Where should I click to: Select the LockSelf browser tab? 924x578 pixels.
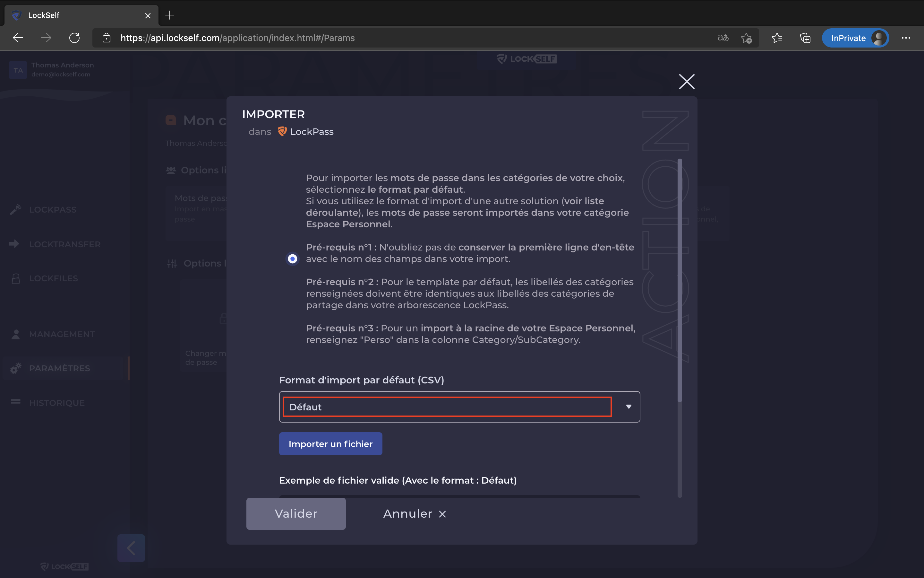point(81,15)
